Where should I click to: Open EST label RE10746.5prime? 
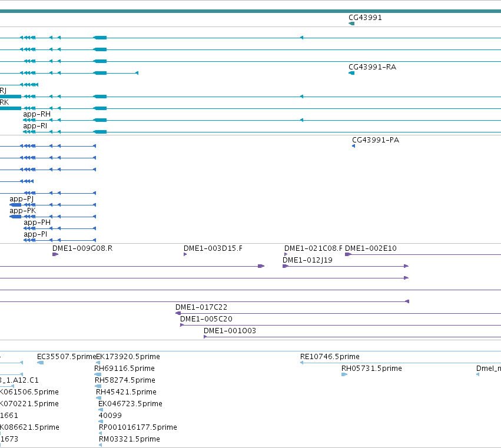330,357
